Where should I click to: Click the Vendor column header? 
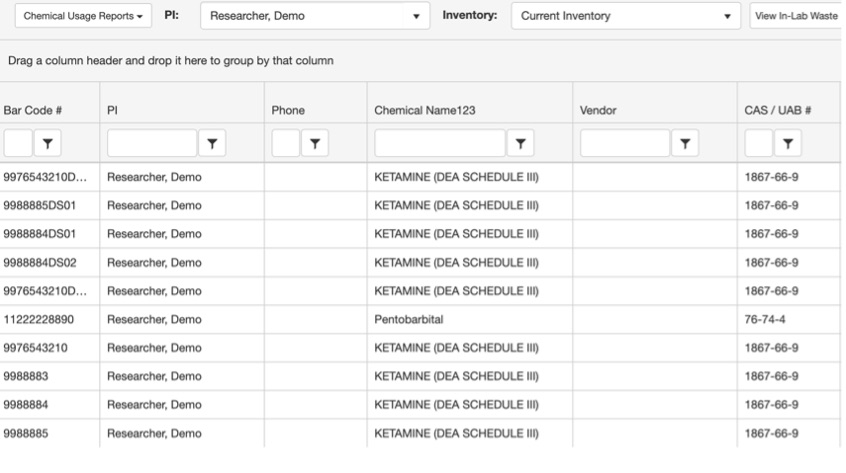pyautogui.click(x=598, y=108)
